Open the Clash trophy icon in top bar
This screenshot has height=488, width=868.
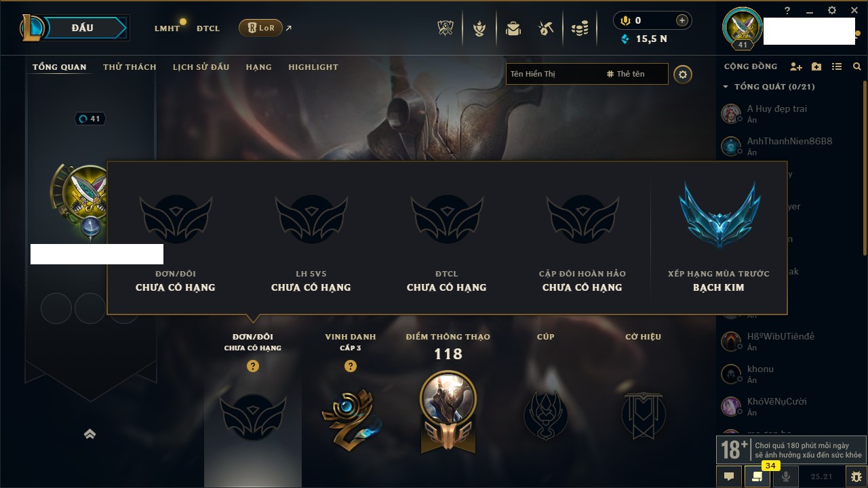pyautogui.click(x=445, y=28)
